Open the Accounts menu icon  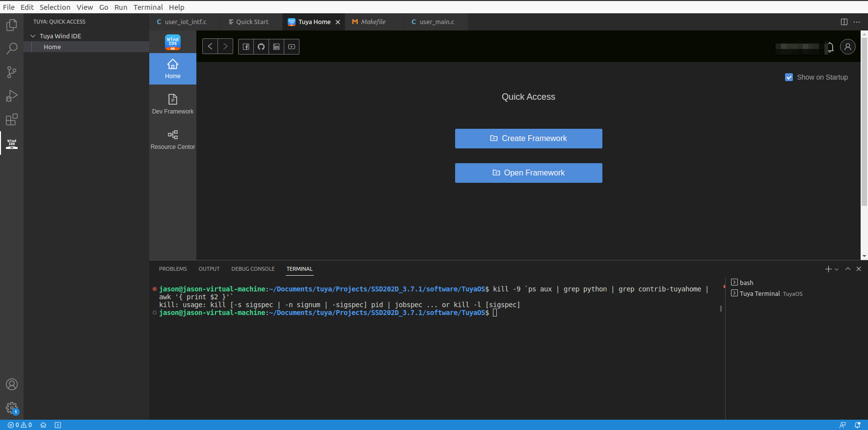click(x=12, y=384)
